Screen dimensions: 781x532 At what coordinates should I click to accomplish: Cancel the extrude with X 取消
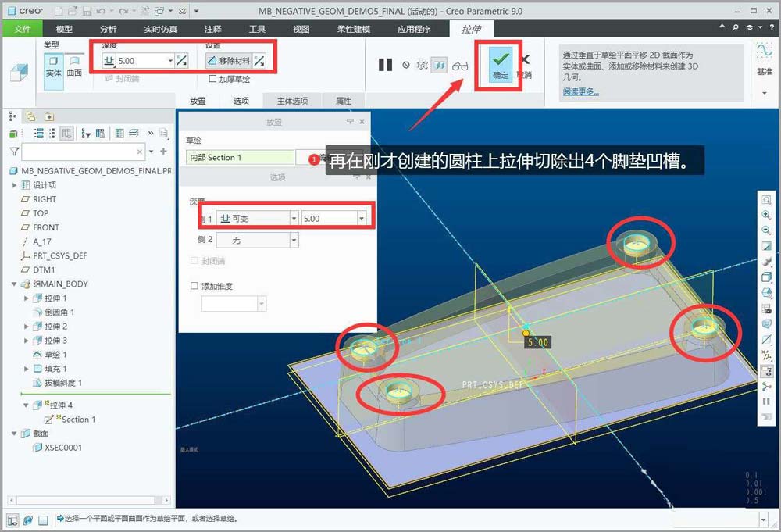525,66
